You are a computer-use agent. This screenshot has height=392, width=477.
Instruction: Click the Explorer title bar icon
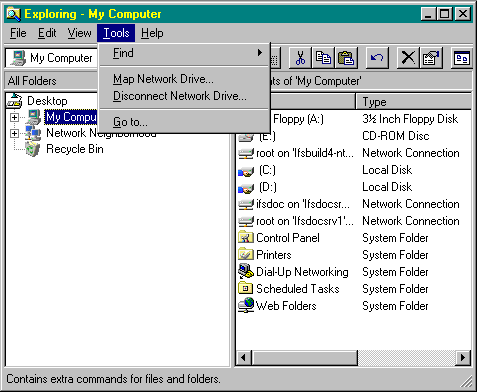[x=14, y=14]
